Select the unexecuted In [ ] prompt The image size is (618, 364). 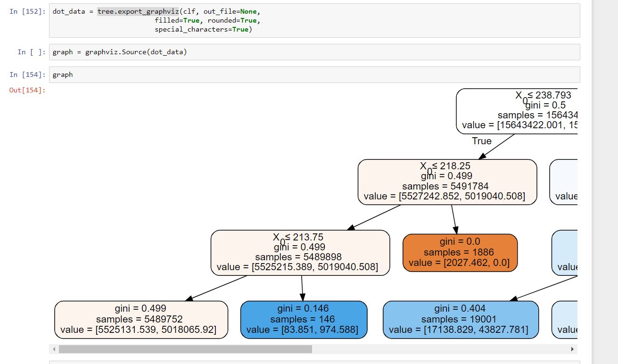[32, 52]
